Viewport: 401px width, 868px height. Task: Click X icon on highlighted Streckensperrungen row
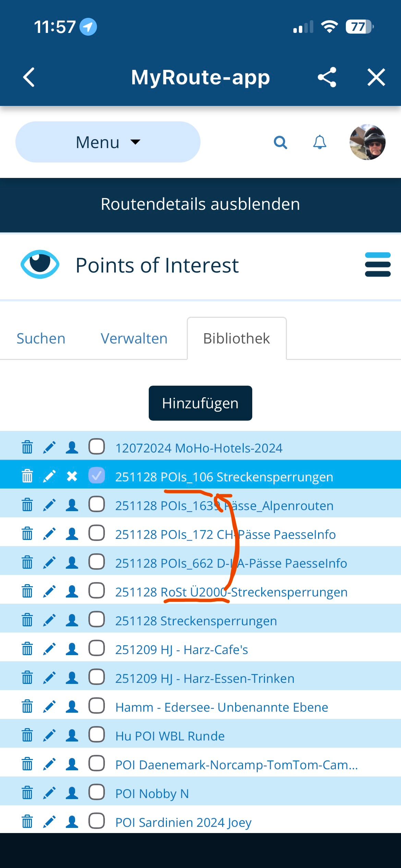pos(72,476)
